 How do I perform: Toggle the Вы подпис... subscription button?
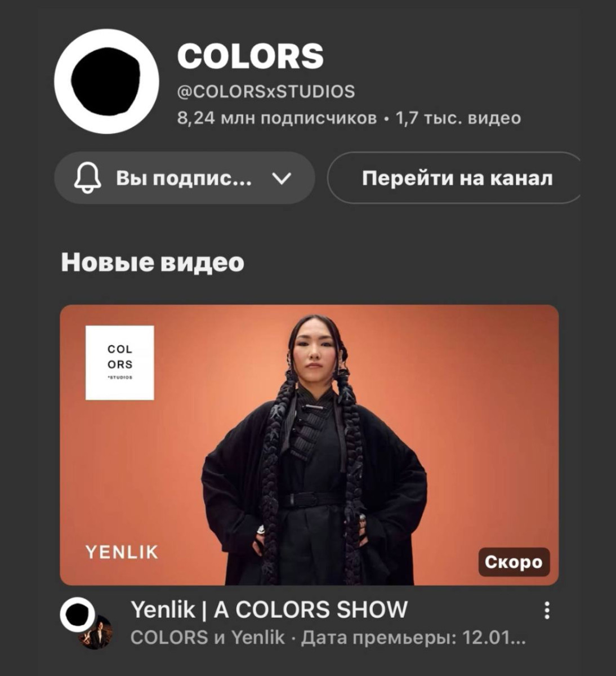[184, 178]
